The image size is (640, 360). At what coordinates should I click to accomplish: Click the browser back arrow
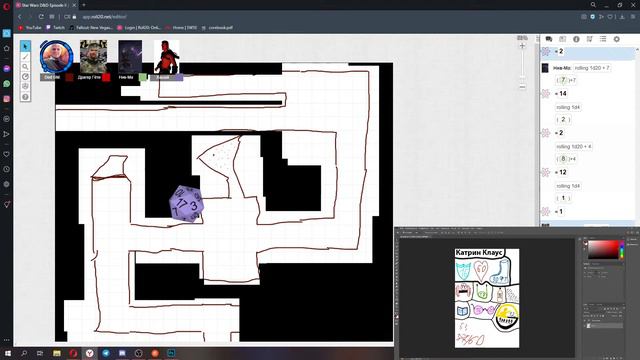point(19,17)
